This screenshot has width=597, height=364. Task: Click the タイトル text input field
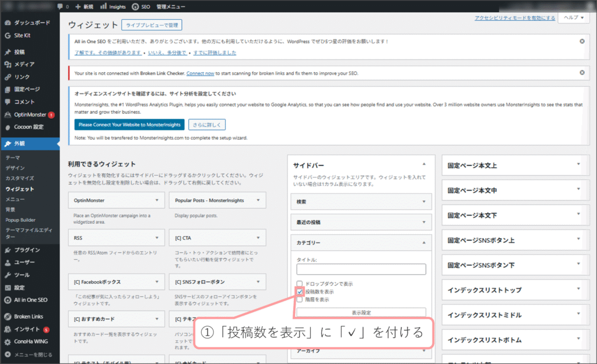coord(361,270)
